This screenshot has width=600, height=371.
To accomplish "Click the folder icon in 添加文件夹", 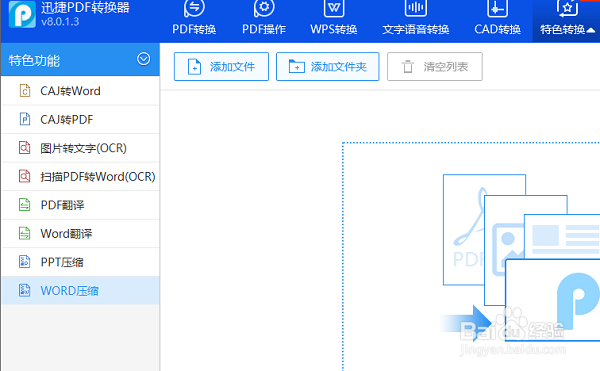I will (297, 67).
